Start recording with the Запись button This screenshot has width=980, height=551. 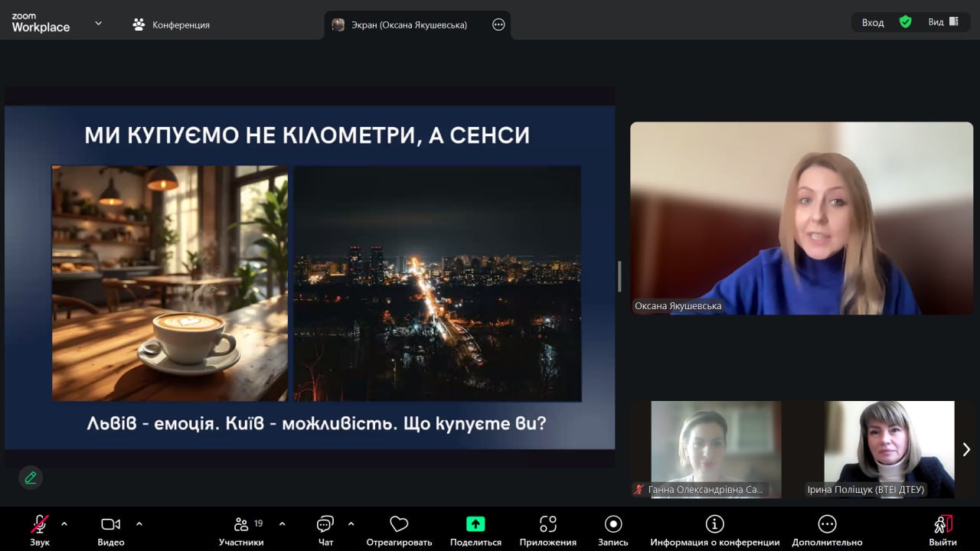(612, 525)
